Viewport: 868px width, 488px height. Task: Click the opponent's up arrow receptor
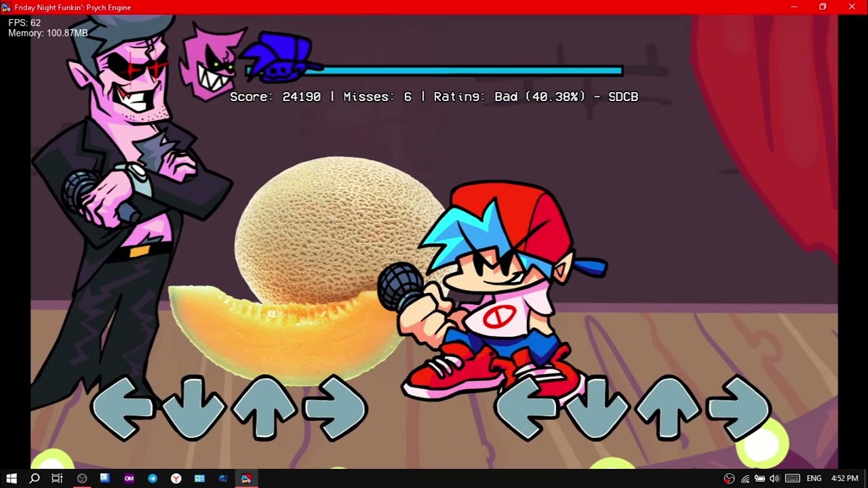click(264, 409)
